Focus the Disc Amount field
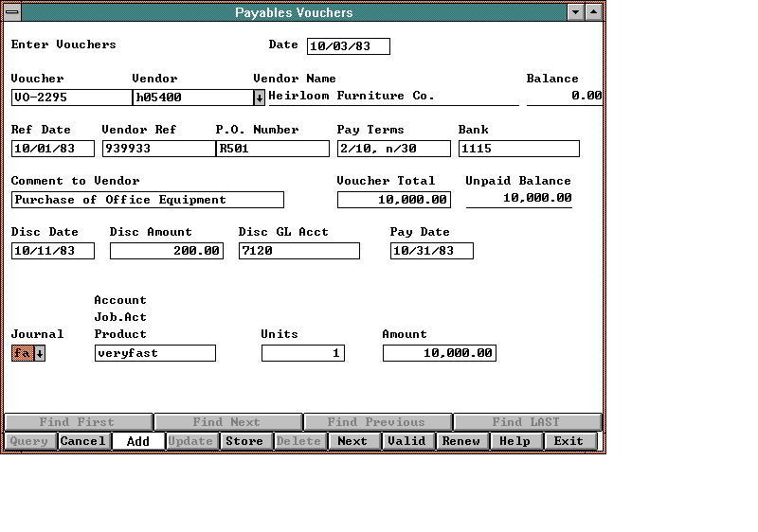Screen dimensions: 758x532 (x=166, y=251)
